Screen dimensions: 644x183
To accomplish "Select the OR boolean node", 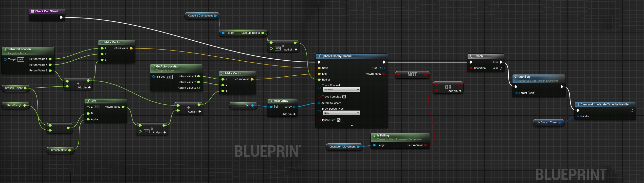I will click(x=448, y=87).
